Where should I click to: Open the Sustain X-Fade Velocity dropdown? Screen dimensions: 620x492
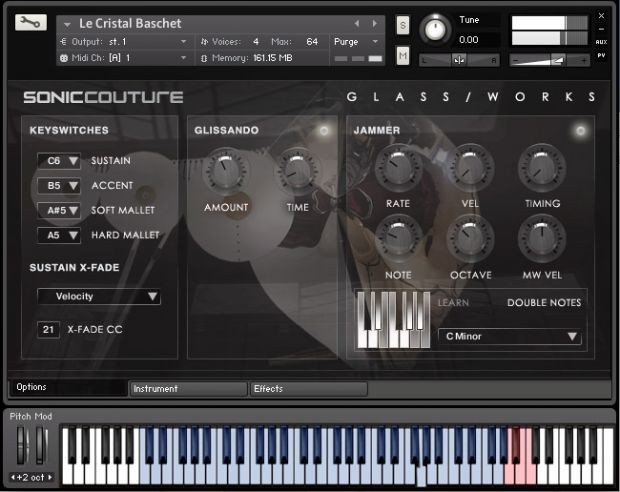pos(99,296)
